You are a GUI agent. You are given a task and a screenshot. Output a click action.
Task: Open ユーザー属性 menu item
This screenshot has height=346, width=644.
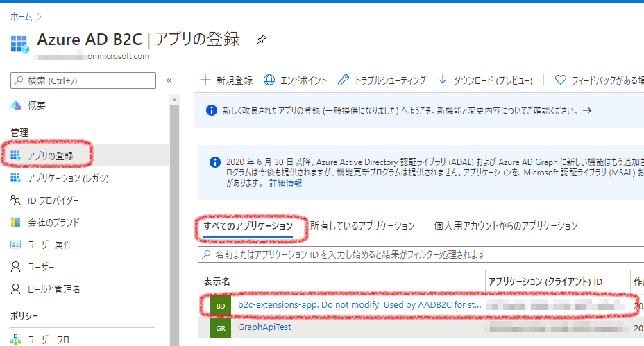coord(50,245)
